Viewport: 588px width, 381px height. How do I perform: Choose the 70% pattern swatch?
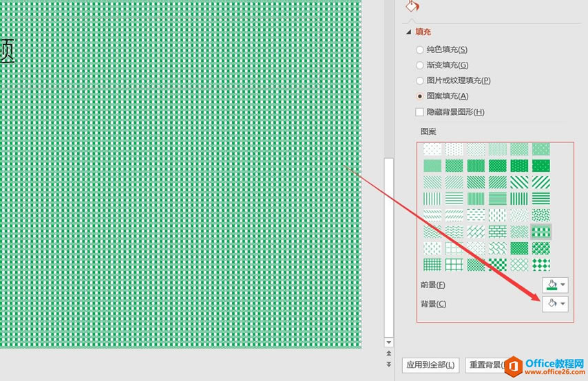tap(476, 166)
